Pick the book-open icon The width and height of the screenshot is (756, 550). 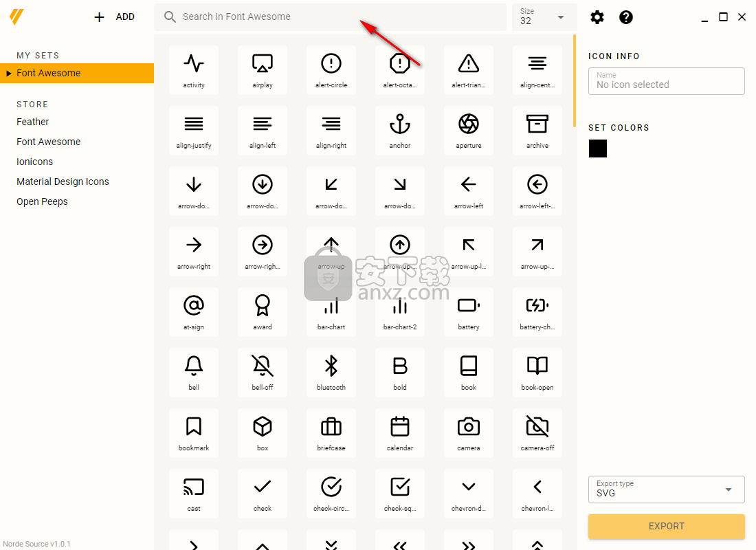tap(537, 373)
